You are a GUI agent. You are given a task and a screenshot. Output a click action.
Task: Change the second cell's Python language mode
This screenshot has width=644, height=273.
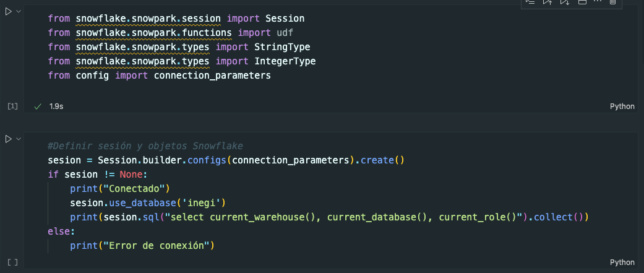[x=622, y=262]
